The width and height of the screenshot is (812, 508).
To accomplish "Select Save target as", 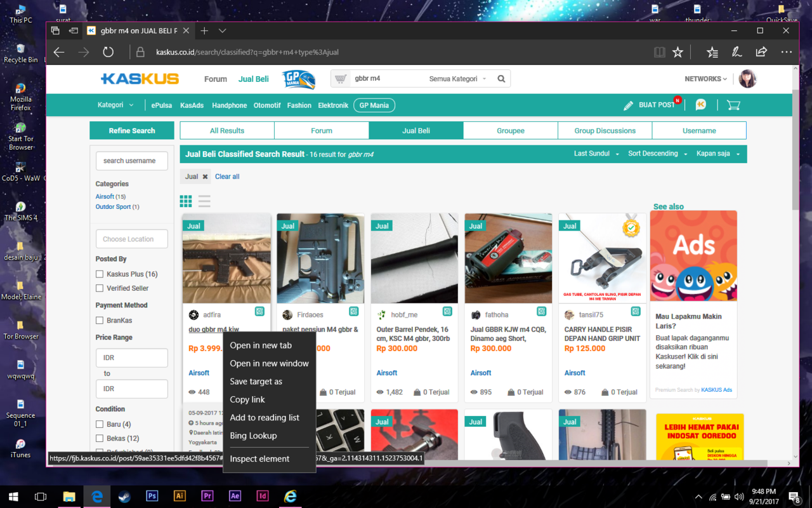I will [269, 382].
